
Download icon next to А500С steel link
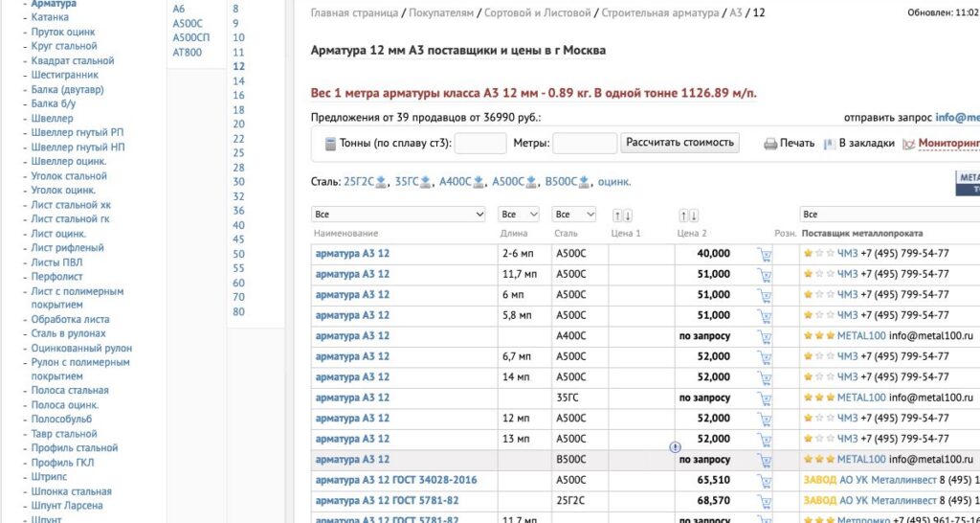pyautogui.click(x=531, y=182)
